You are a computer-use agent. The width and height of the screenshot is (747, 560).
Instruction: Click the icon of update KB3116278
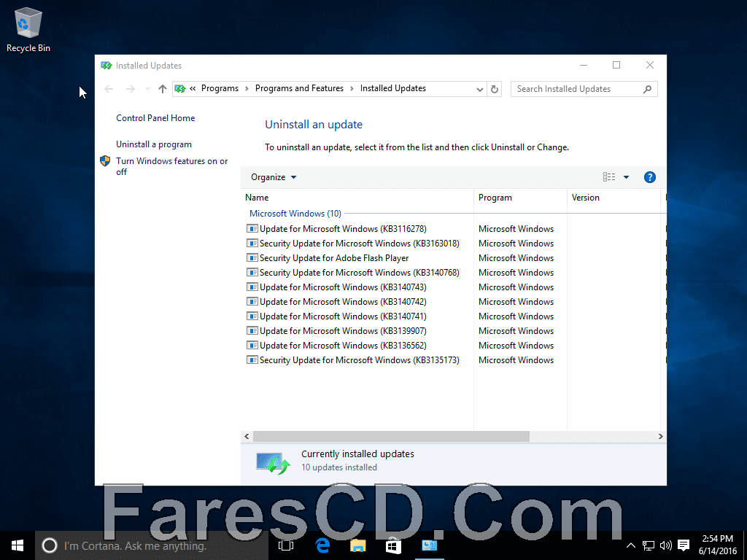point(252,228)
